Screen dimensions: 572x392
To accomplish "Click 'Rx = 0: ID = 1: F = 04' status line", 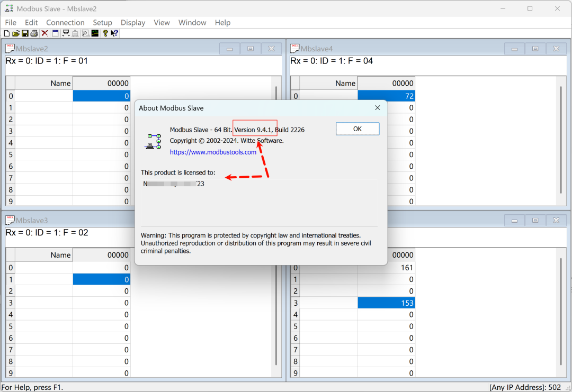I will 332,61.
